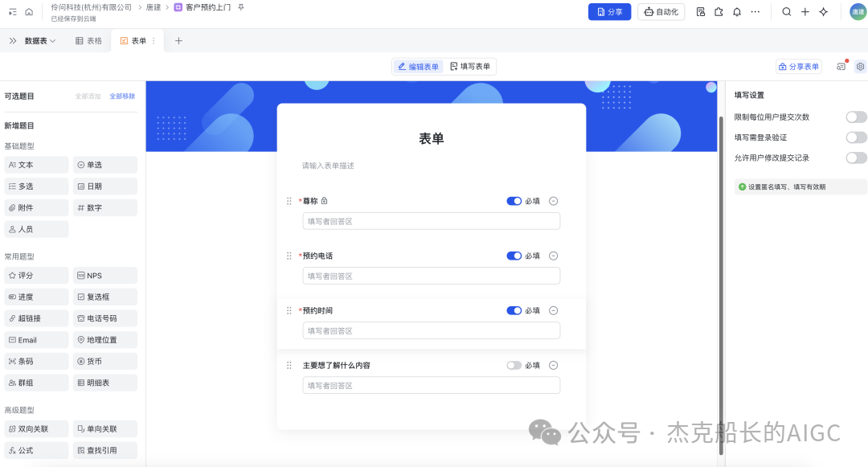Screen dimensions: 868x467
Task: Enable 允许用户修改提交记录 switch
Action: [x=856, y=158]
